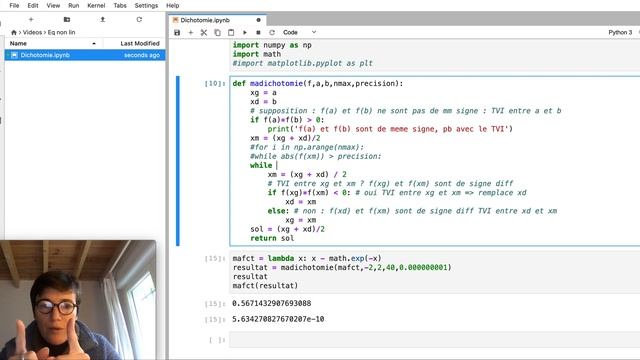
Task: Click the new launcher plus icon
Action: coord(31,19)
